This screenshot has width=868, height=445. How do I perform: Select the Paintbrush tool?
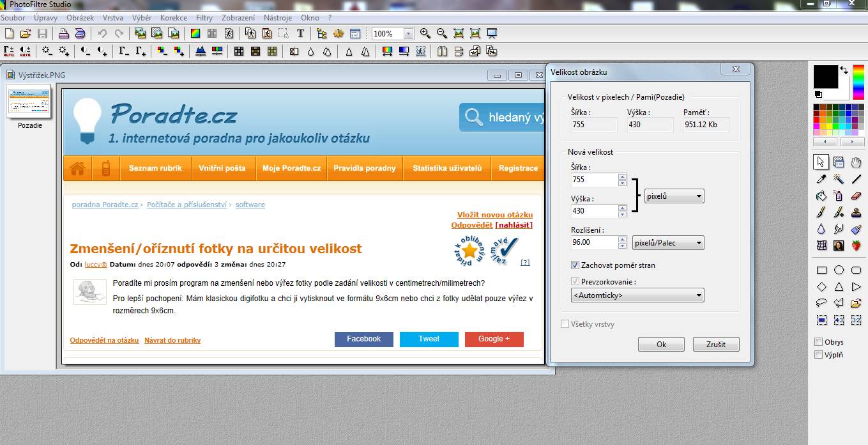click(x=821, y=212)
